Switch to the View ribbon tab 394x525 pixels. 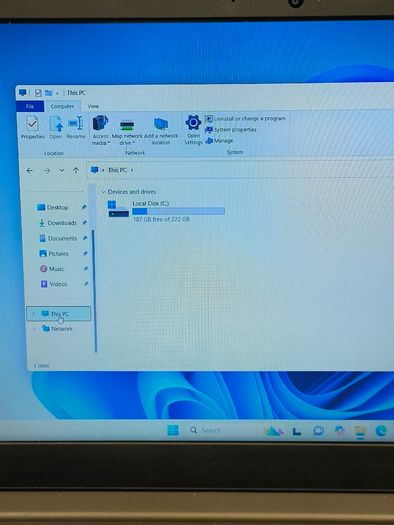pyautogui.click(x=93, y=106)
